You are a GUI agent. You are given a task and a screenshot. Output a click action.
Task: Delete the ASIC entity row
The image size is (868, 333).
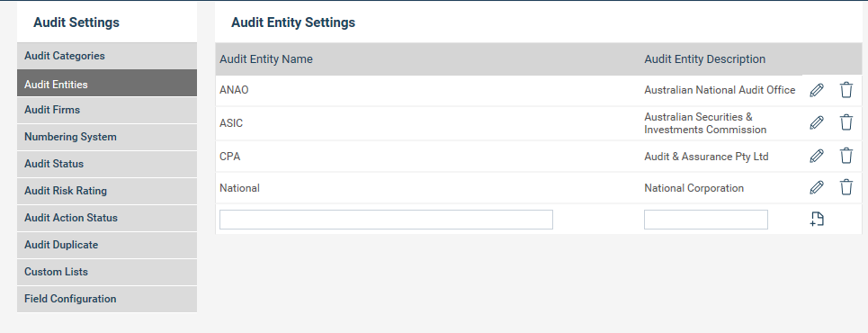[x=846, y=121]
